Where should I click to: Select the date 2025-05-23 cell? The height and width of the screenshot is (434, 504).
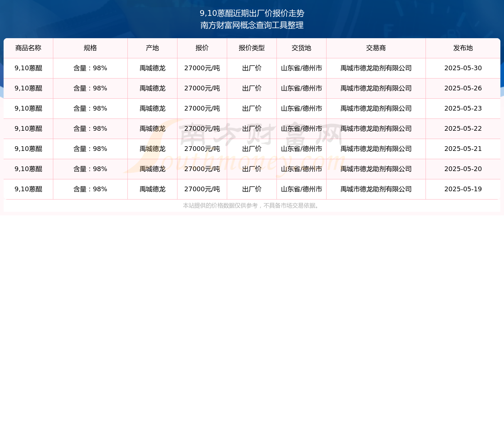(463, 108)
